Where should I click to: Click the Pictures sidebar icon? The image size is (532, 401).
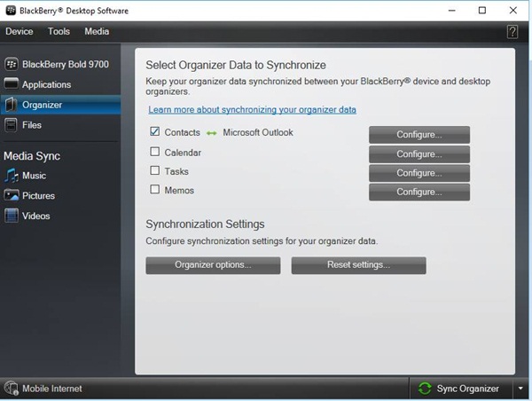12,195
